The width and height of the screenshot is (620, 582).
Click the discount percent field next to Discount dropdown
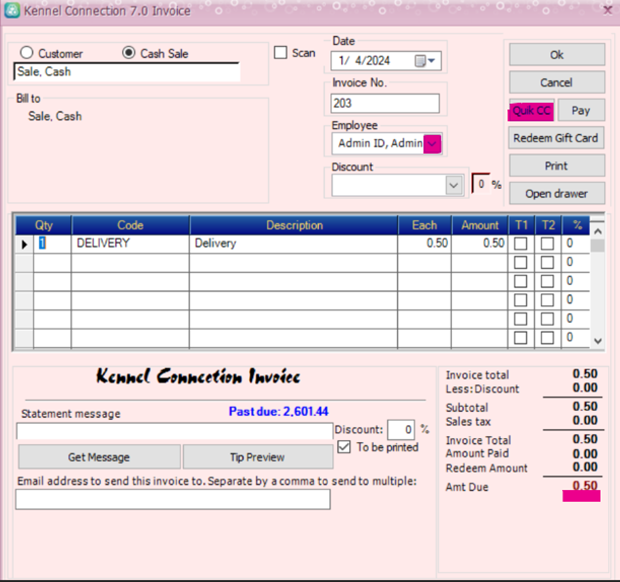tap(481, 184)
